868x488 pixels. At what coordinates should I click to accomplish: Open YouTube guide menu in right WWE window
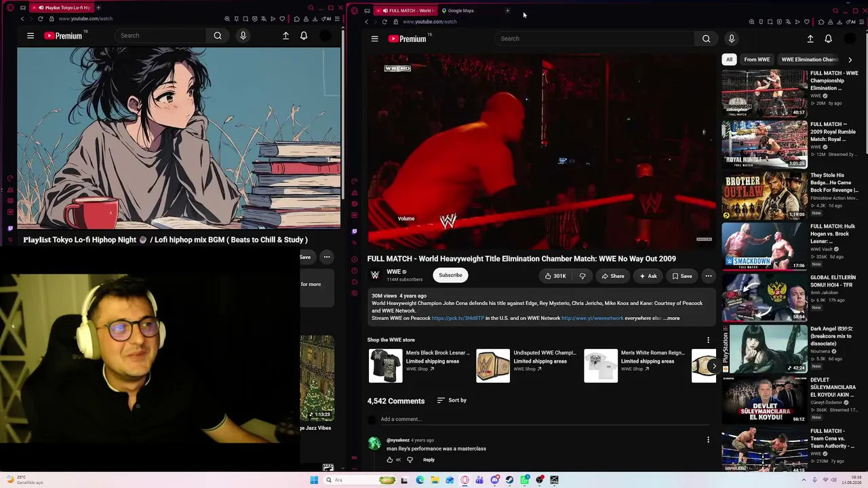374,39
